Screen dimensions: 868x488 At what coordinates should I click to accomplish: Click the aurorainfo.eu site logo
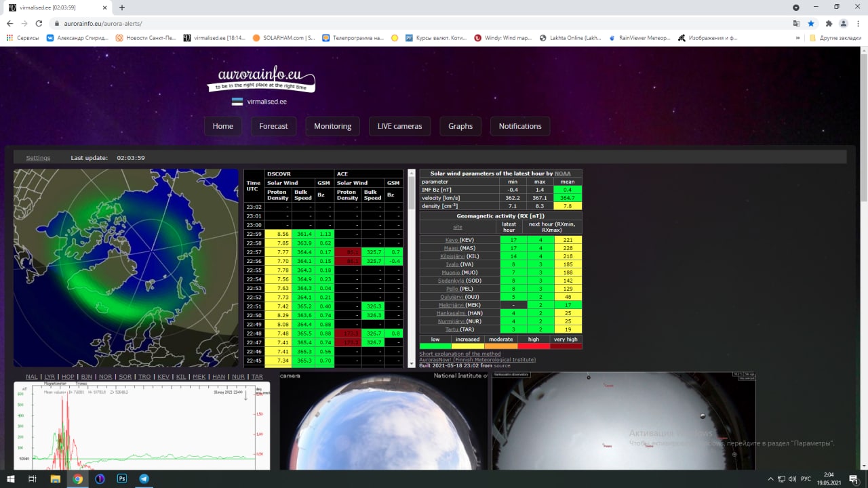[x=261, y=79]
